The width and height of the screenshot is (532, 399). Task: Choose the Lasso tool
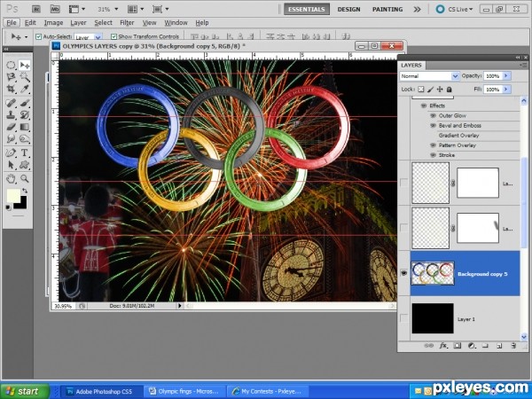pyautogui.click(x=12, y=77)
